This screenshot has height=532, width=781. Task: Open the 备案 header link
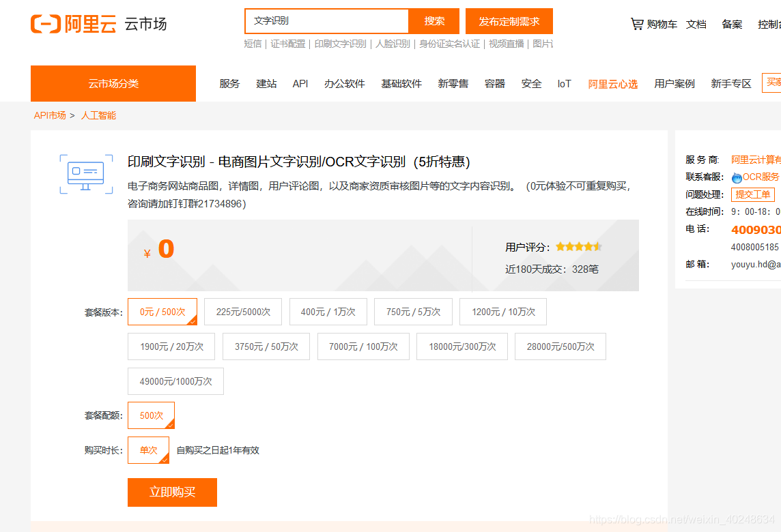pyautogui.click(x=732, y=25)
